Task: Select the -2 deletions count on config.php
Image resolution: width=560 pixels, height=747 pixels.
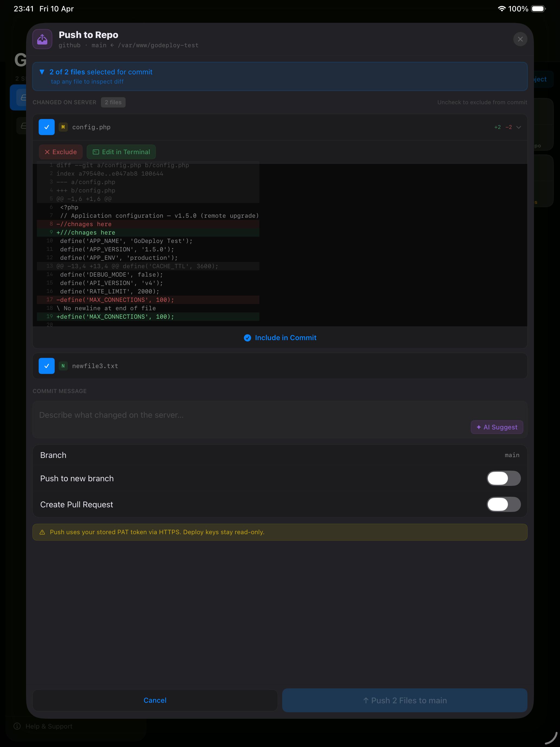Action: coord(508,127)
